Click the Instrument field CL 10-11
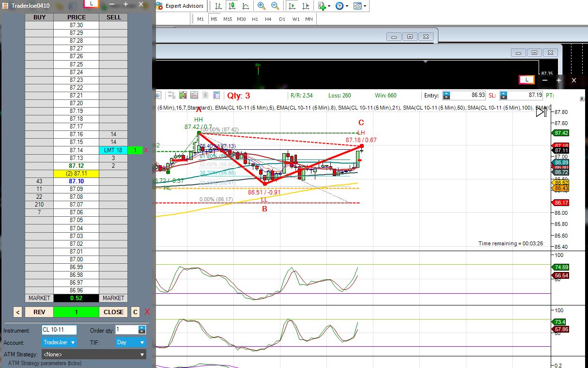Screen dimensions: 588x368 (59, 330)
